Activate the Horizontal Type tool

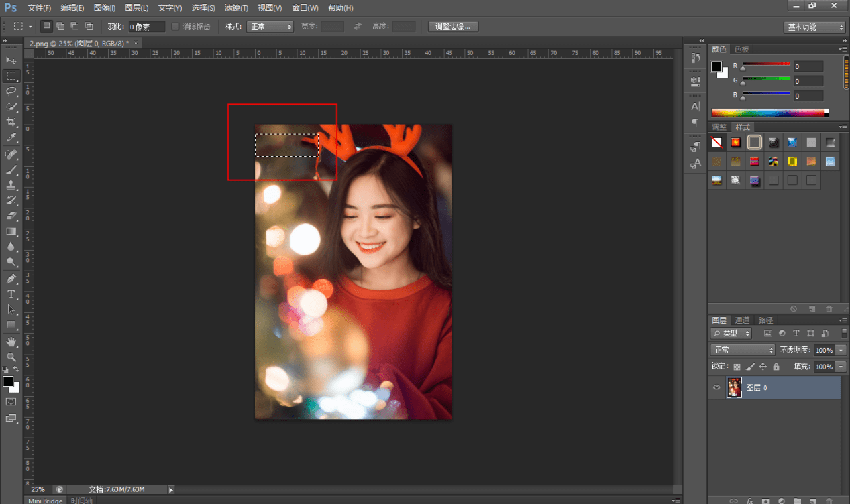pos(11,294)
